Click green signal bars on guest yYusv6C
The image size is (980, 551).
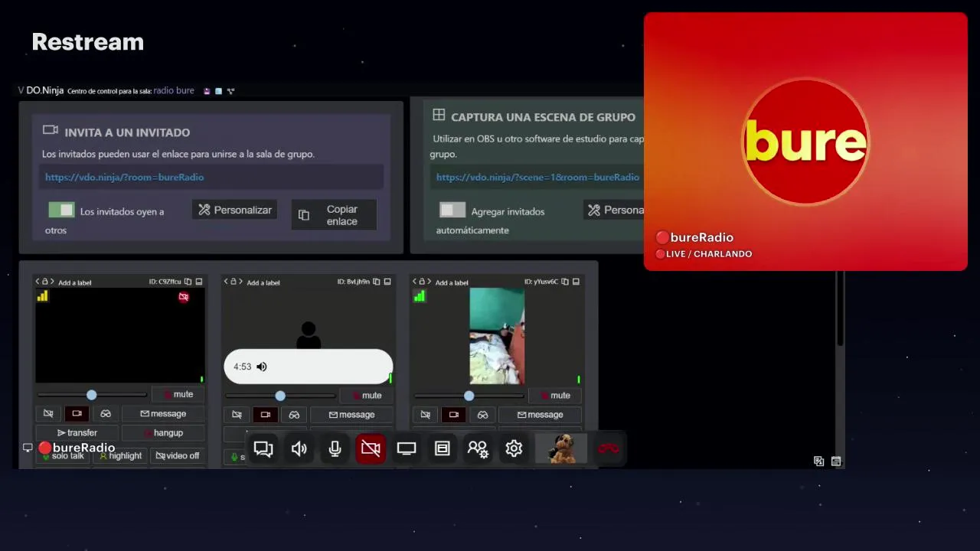(x=419, y=296)
